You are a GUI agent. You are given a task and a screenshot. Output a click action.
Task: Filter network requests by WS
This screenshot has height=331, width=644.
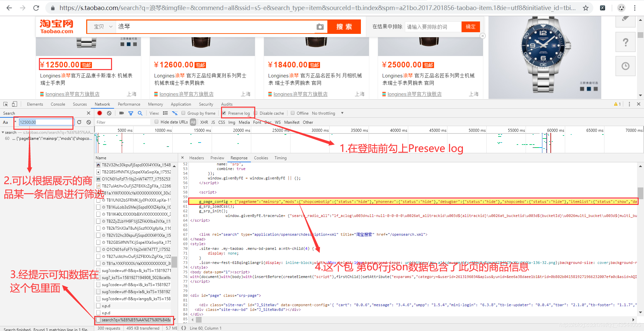tap(278, 122)
